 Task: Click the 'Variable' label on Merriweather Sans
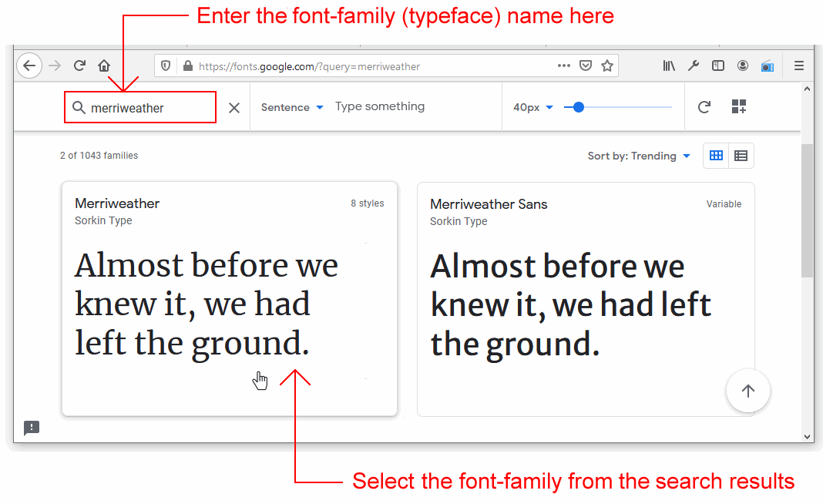[x=724, y=203]
